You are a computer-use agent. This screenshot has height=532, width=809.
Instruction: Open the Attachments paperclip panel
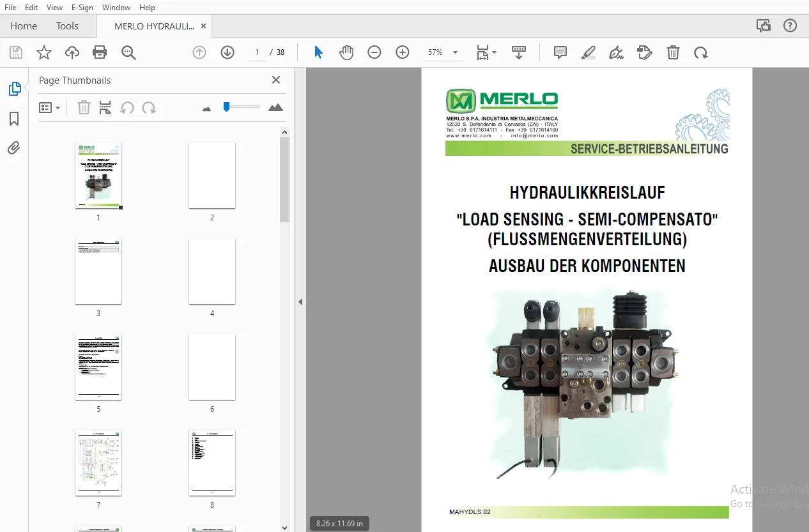point(14,148)
